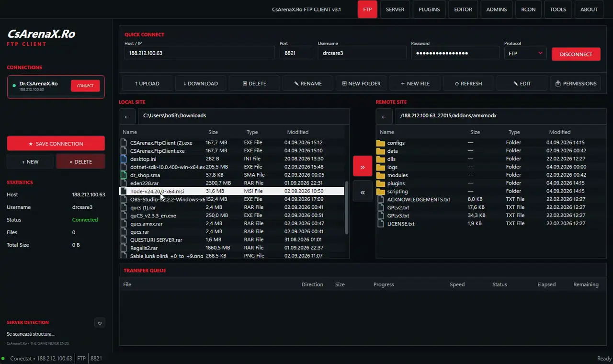
Task: Click the qucs.amxx.rar file icon
Action: pyautogui.click(x=124, y=224)
